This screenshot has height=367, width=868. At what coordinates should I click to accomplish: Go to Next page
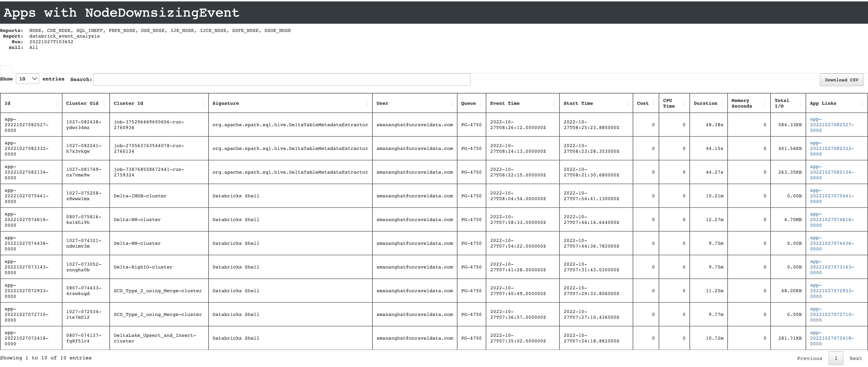856,358
